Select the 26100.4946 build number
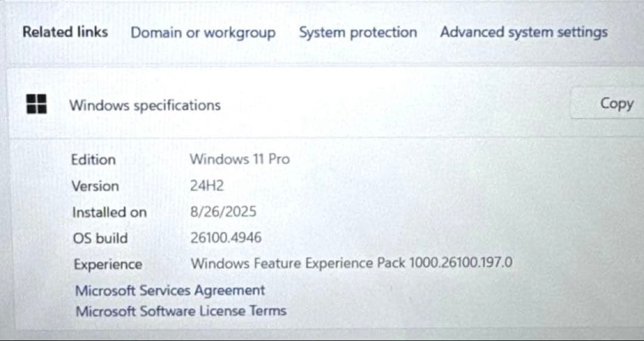The image size is (644, 341). point(225,238)
